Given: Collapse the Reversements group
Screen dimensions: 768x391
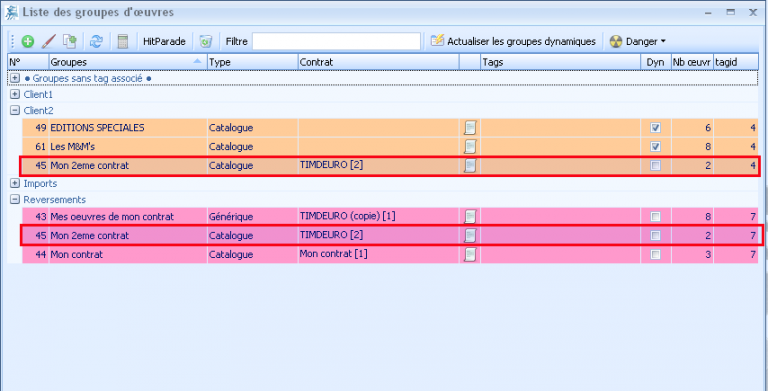Looking at the screenshot, I should coord(15,199).
